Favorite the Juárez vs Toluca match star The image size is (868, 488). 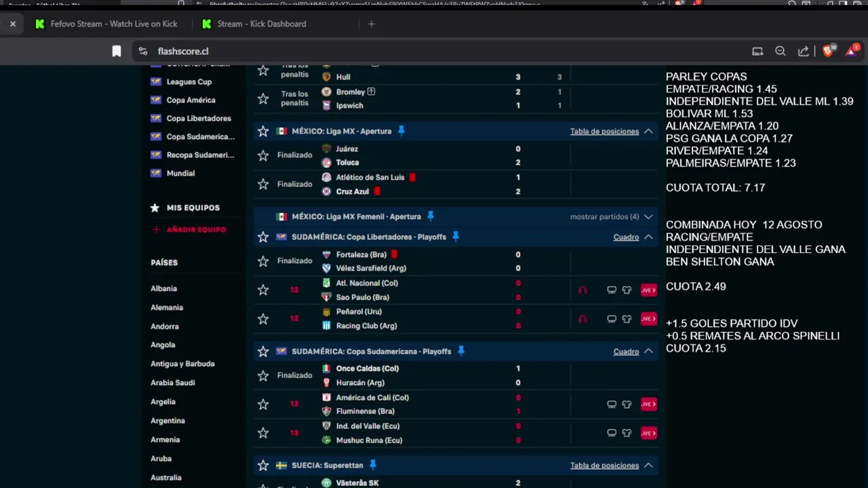[x=263, y=155]
